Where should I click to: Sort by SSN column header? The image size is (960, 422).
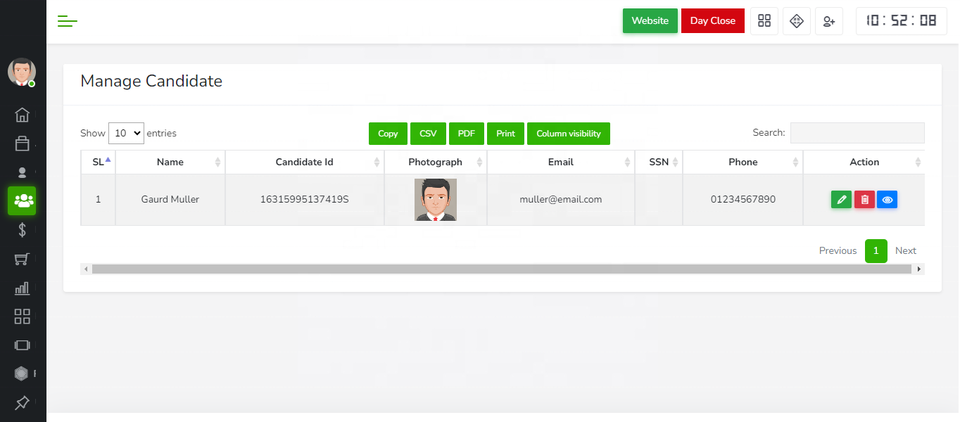pyautogui.click(x=659, y=162)
